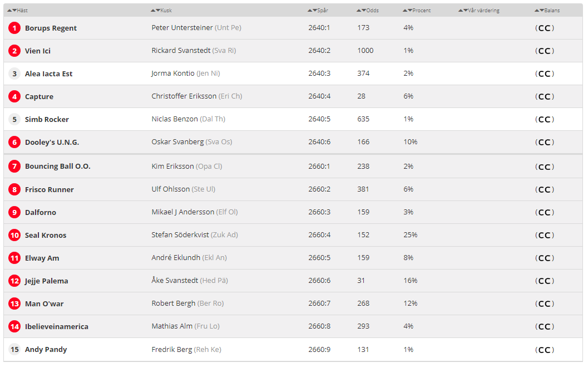588x367 pixels.
Task: Sort by Balans column header
Action: click(547, 11)
